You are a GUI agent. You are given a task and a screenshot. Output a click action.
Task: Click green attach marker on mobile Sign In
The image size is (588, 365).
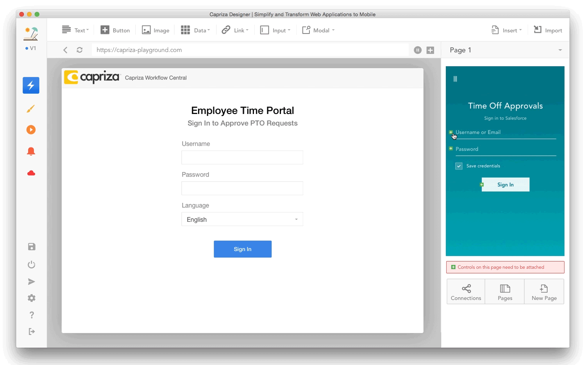tap(482, 185)
